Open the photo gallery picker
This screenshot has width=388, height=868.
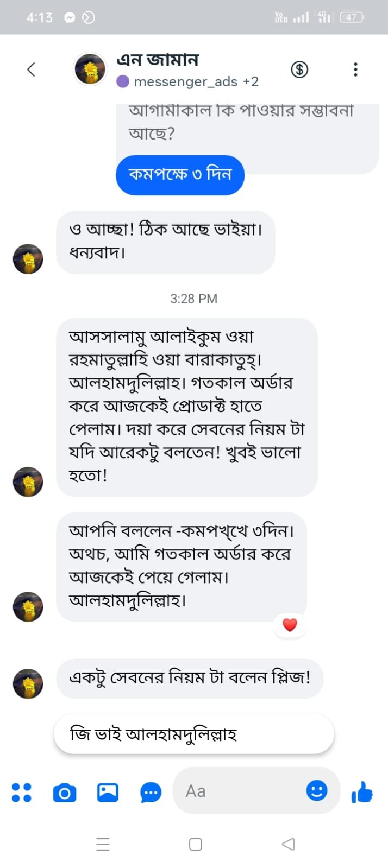108,793
